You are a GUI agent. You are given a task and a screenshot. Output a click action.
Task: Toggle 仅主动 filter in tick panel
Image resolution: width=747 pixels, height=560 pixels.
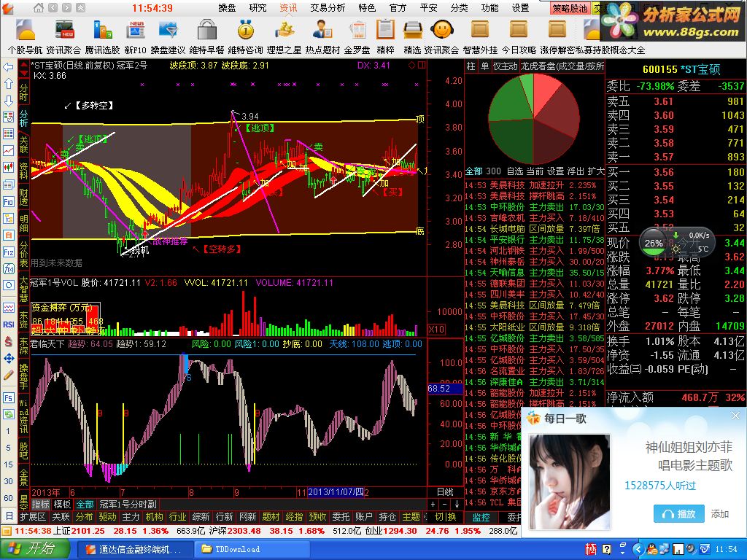point(505,66)
